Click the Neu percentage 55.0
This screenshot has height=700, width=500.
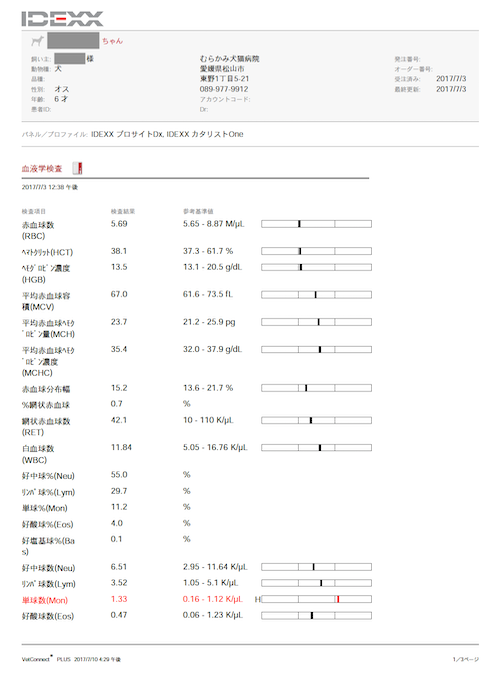point(119,475)
